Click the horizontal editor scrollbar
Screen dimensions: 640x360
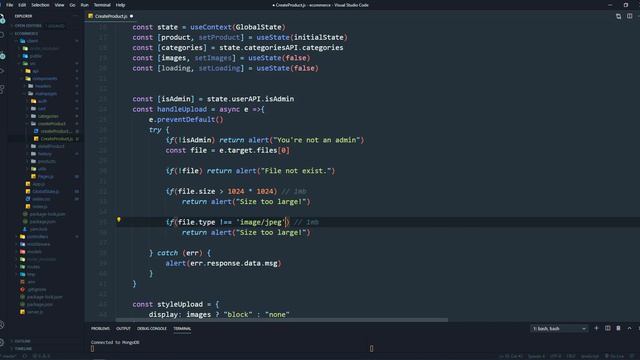coord(282,320)
